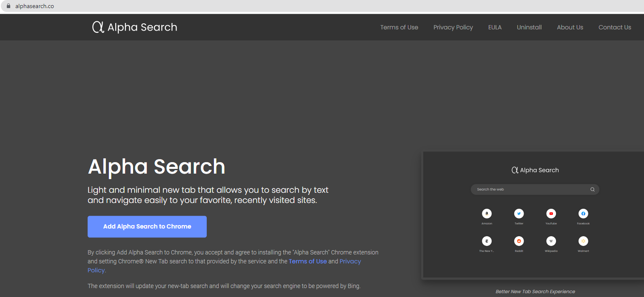Go to the EULA page
The image size is (644, 297).
[495, 27]
